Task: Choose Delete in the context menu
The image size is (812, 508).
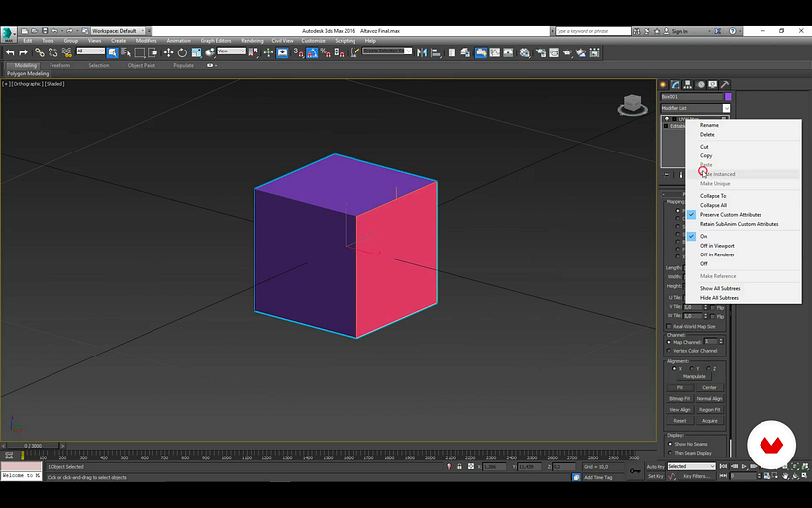Action: point(707,134)
